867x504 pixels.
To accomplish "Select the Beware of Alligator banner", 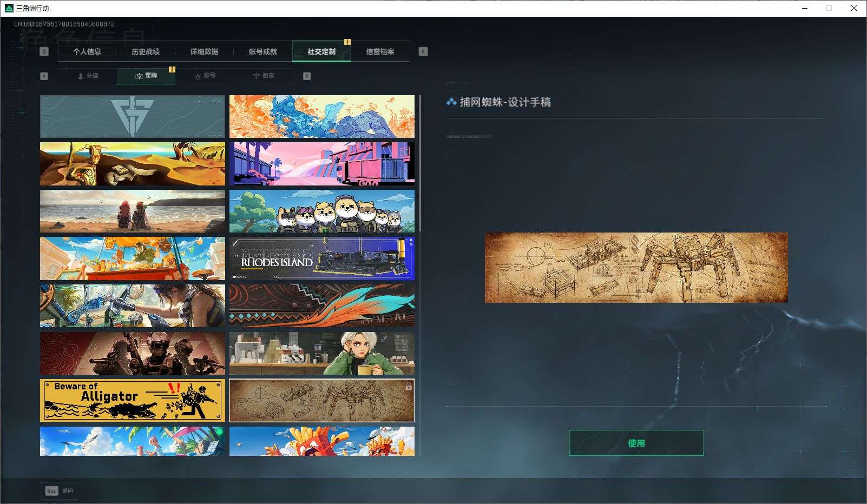I will click(x=133, y=400).
